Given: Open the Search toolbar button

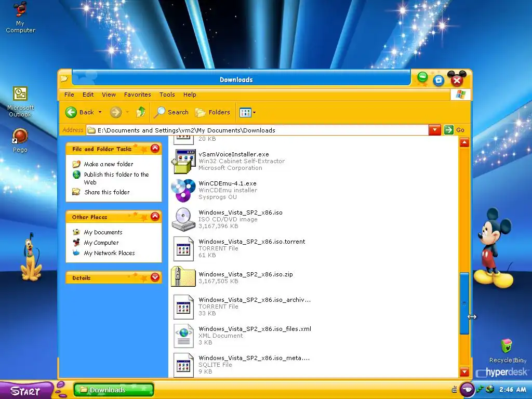Looking at the screenshot, I should click(171, 112).
